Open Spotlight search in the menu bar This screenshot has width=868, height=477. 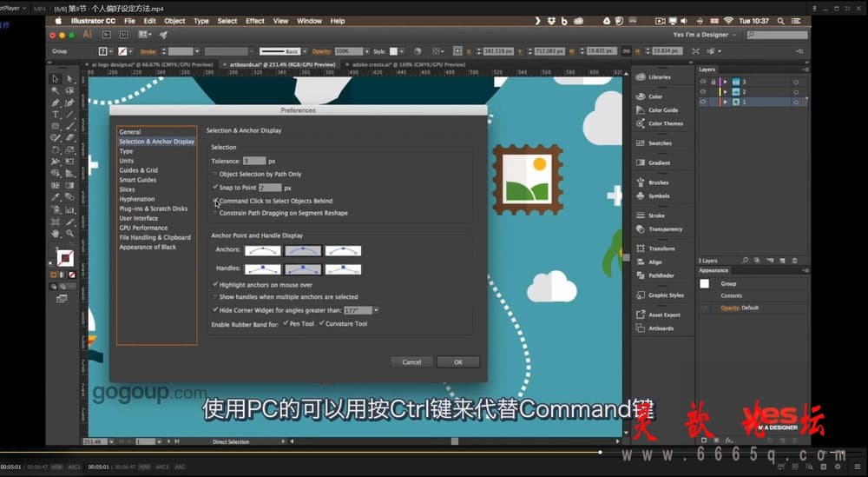click(x=780, y=21)
